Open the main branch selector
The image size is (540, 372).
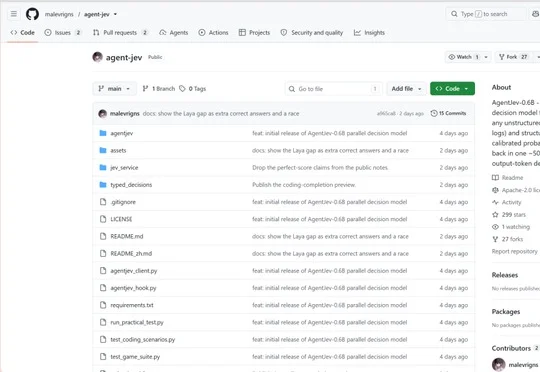(x=114, y=89)
